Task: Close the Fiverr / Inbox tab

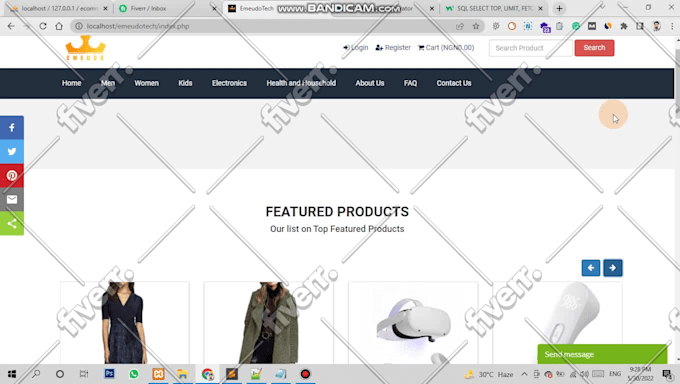Action: pos(214,8)
